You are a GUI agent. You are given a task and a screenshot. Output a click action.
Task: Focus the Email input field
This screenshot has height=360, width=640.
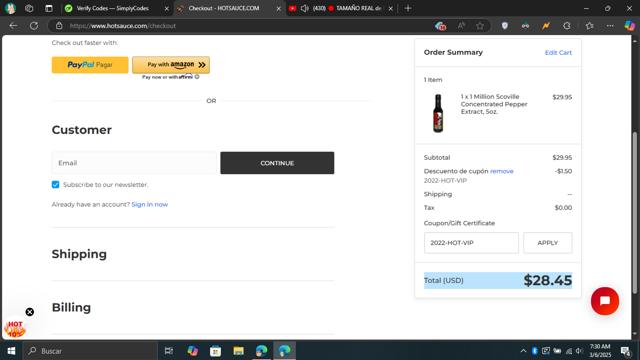134,163
